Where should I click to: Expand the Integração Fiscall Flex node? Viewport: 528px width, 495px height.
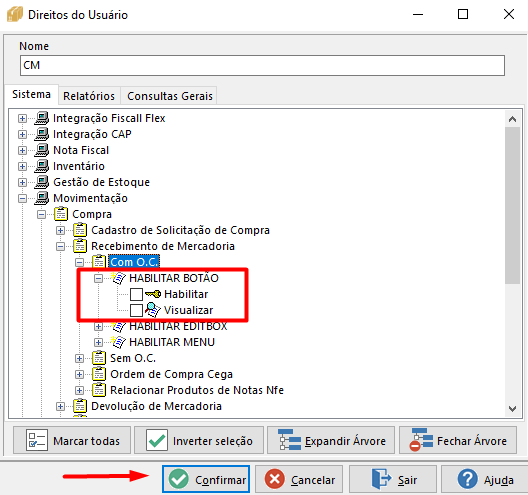point(22,119)
